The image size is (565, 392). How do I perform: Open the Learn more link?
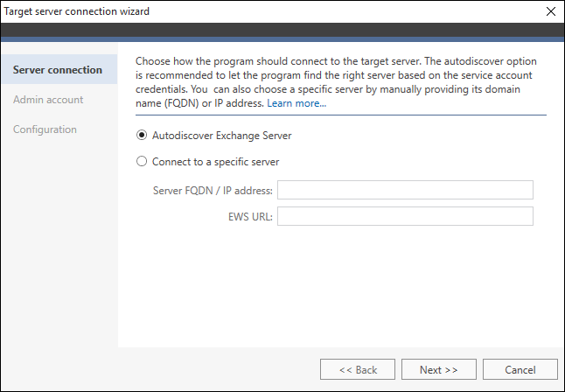[x=296, y=103]
